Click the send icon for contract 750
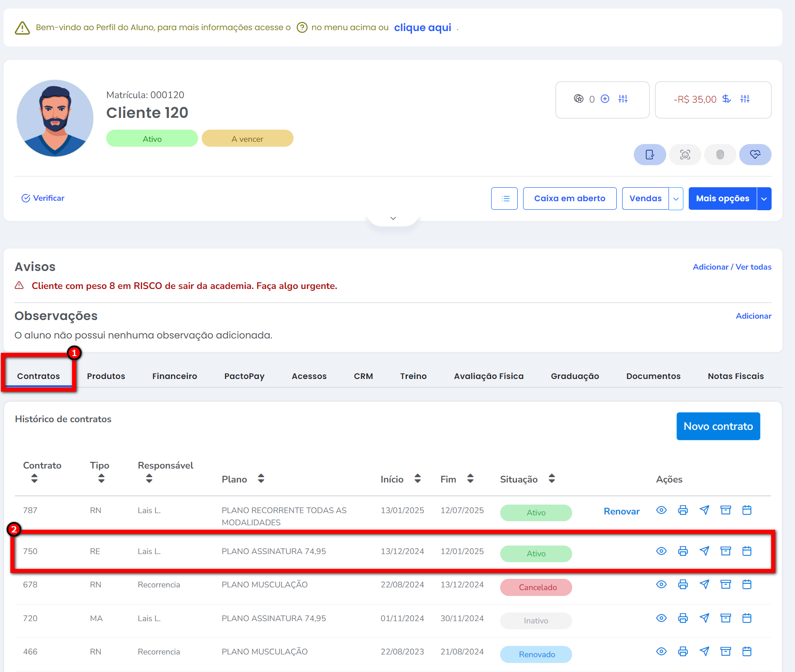Image resolution: width=795 pixels, height=672 pixels. coord(705,551)
